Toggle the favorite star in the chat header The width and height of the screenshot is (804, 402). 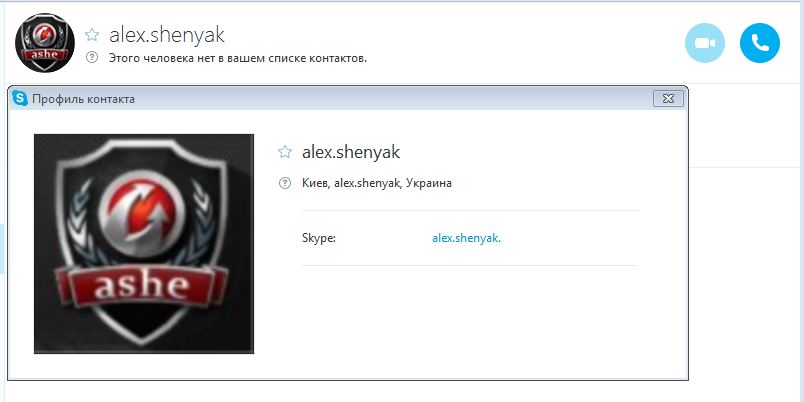pos(92,35)
